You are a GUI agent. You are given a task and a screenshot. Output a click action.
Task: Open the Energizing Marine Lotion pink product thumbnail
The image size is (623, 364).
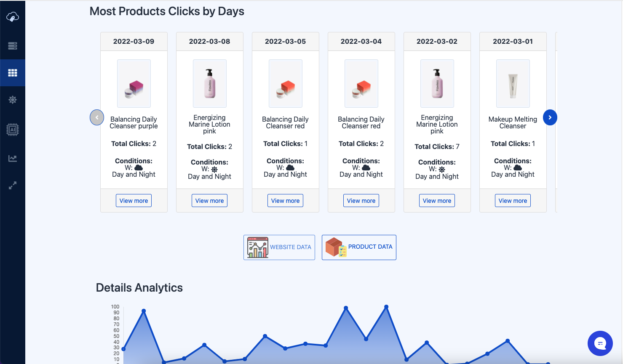[x=209, y=83]
